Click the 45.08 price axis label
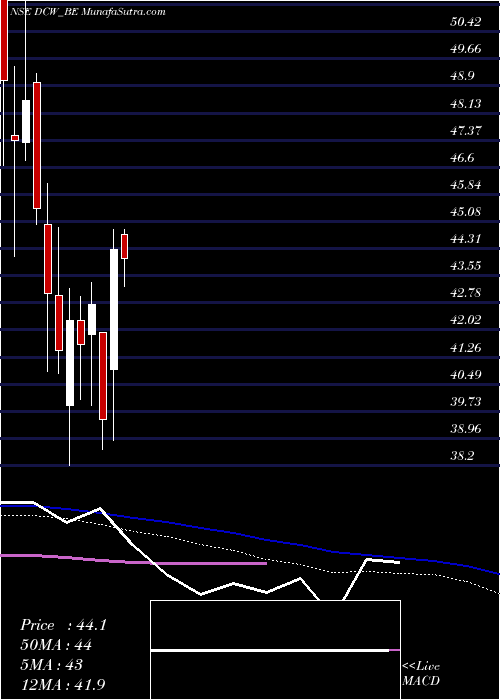 [x=466, y=211]
